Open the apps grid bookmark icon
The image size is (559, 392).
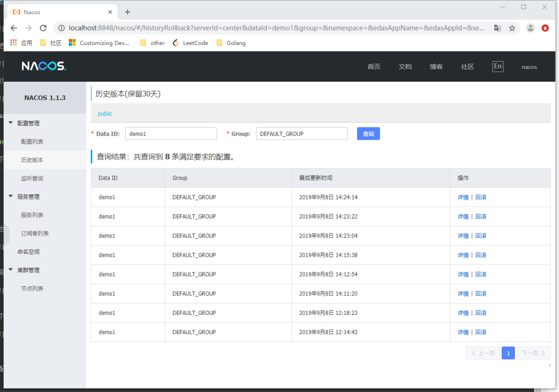point(13,43)
